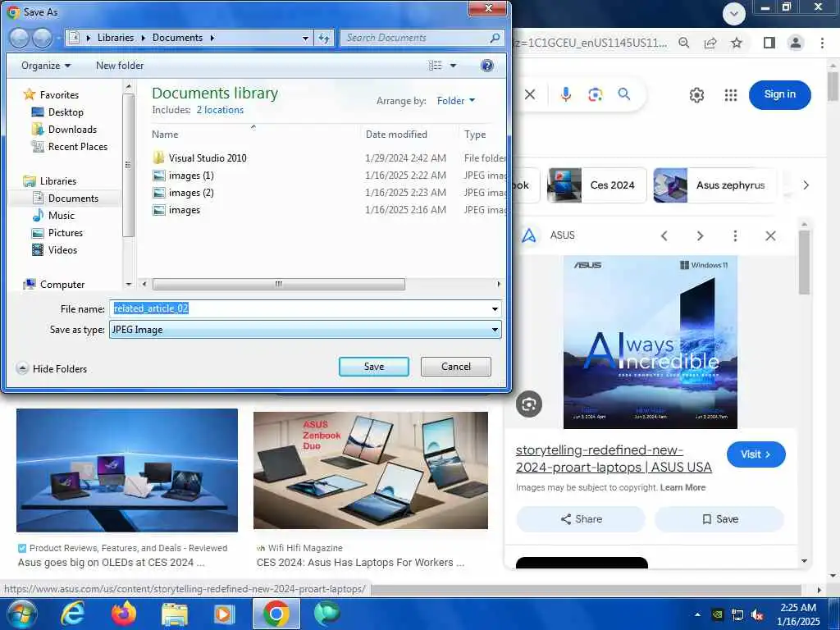Viewport: 840px width, 630px height.
Task: Select the Visual Studio 2010 folder
Action: click(x=200, y=158)
